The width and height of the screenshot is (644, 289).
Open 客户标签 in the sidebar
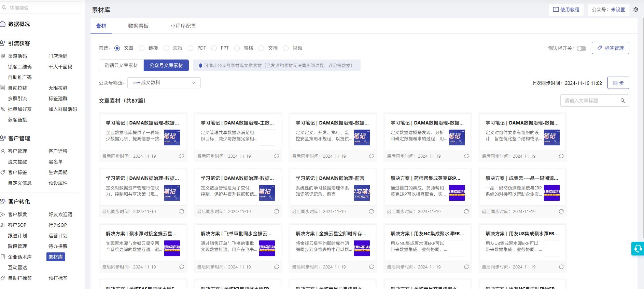click(17, 172)
